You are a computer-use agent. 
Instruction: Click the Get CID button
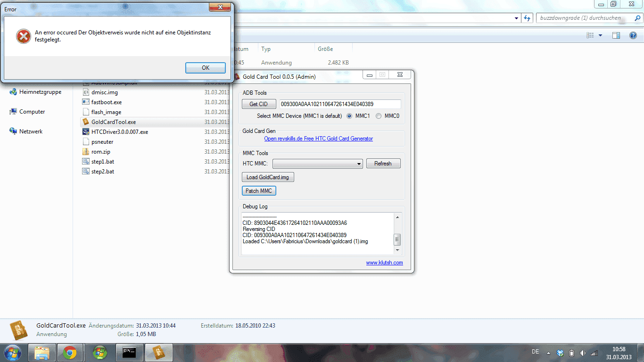258,104
